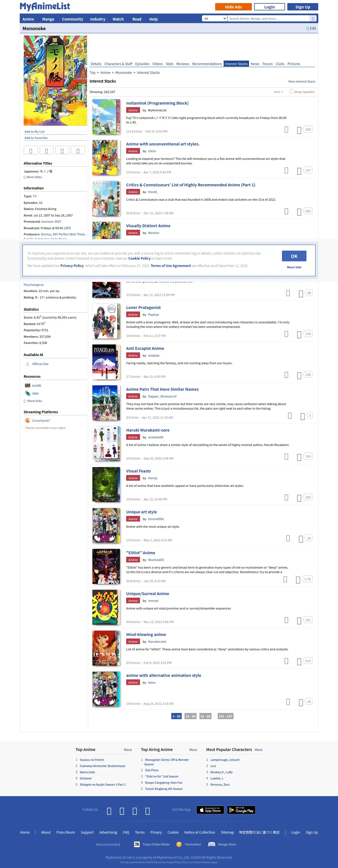Open More Info in the cookie banner
The height and width of the screenshot is (868, 338).
[294, 267]
